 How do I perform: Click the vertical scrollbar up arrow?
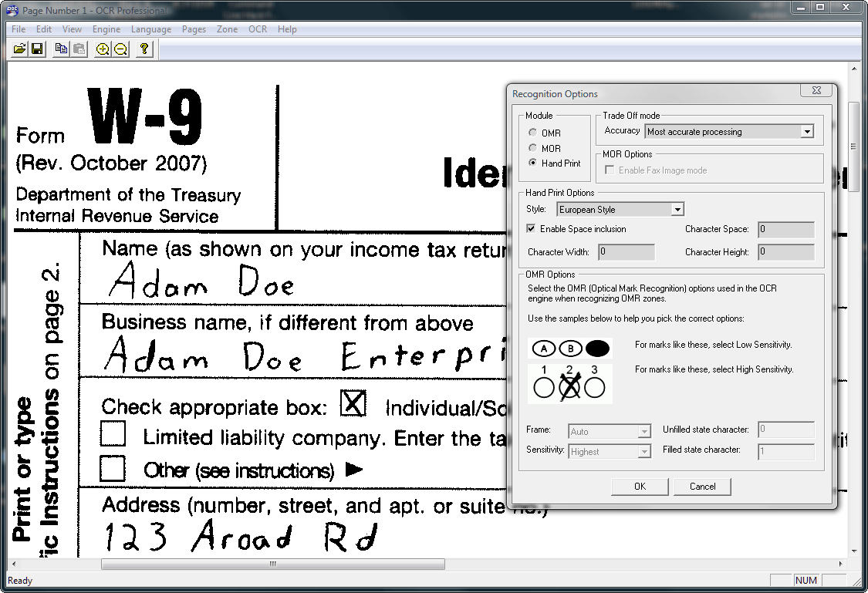coord(853,68)
